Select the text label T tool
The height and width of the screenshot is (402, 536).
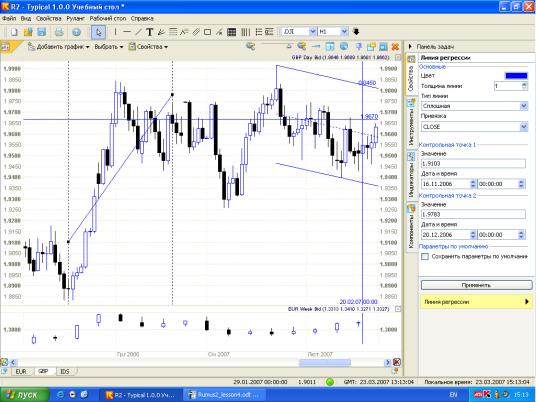pos(149,32)
